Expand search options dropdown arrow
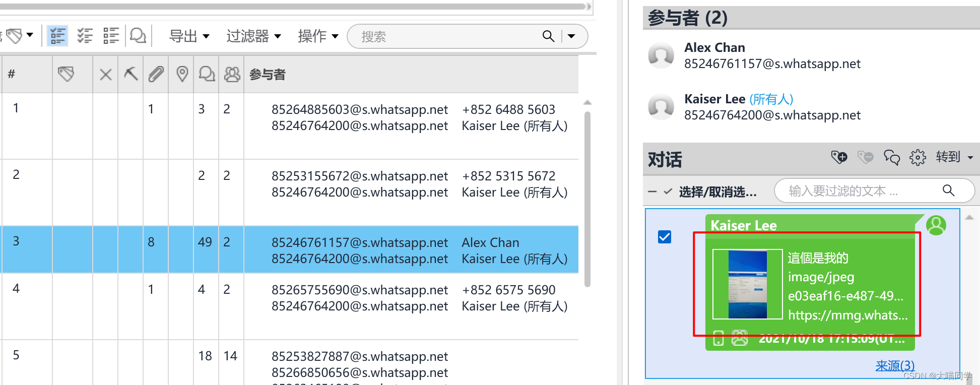Screen dimensions: 980x385 coord(571,36)
